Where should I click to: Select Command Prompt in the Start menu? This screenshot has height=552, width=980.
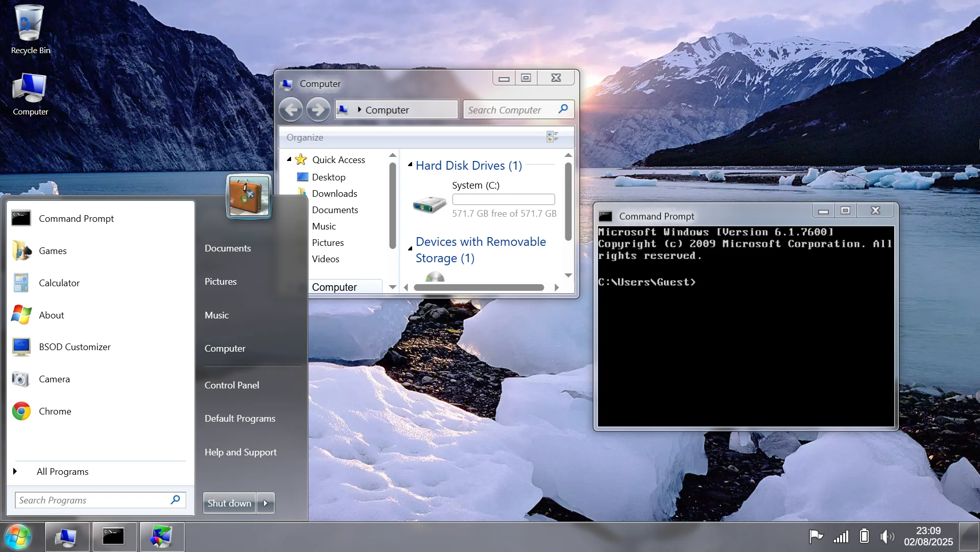(x=76, y=218)
